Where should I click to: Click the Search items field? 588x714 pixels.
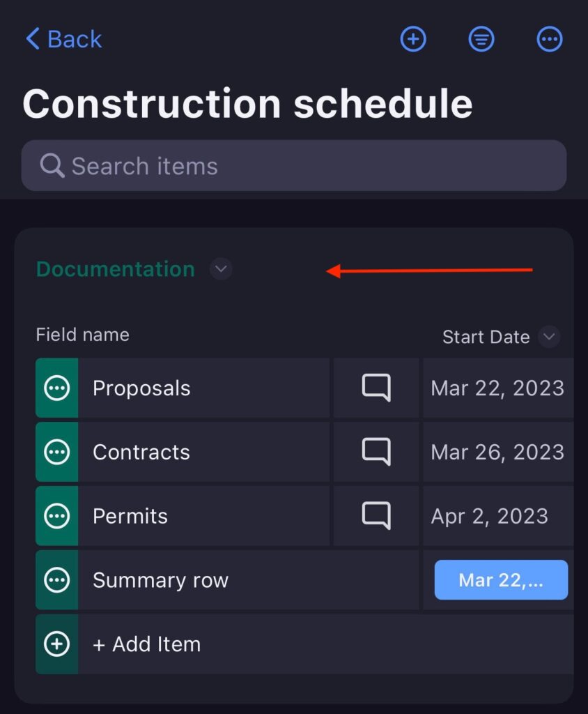click(294, 166)
